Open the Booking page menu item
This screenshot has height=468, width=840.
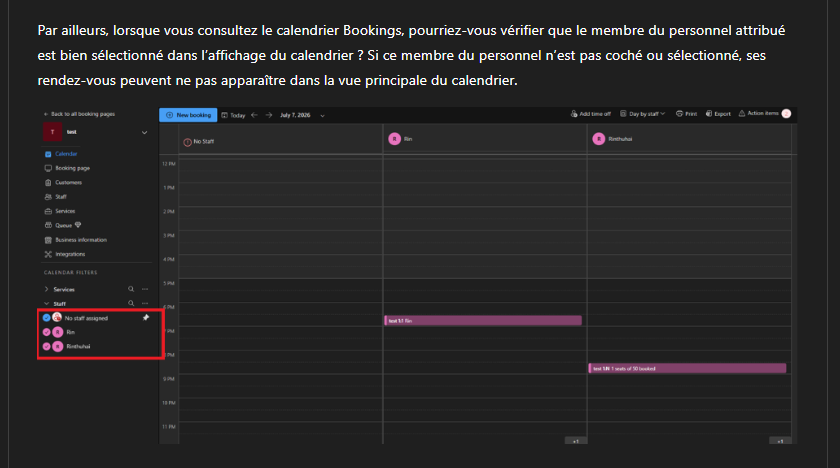(x=72, y=168)
